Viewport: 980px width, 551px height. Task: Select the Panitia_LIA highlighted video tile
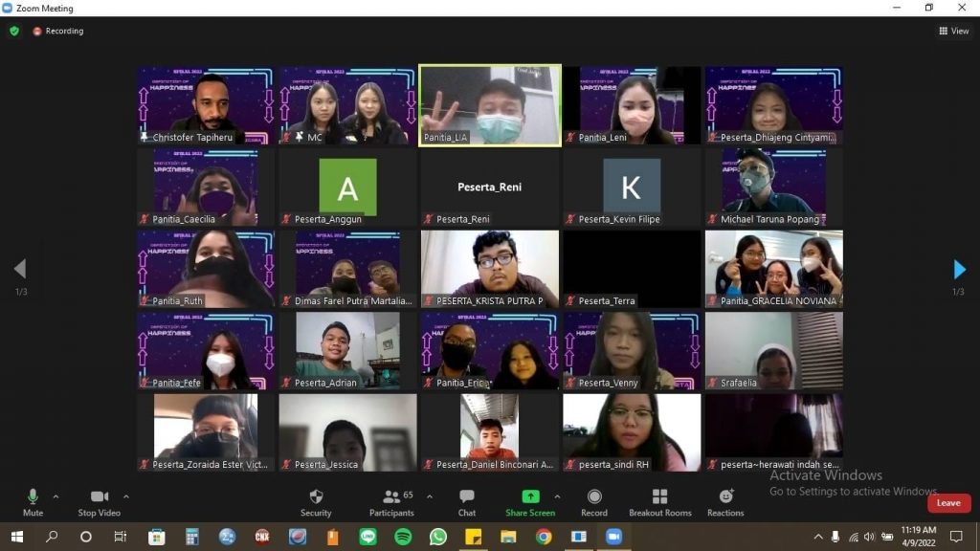coord(490,105)
